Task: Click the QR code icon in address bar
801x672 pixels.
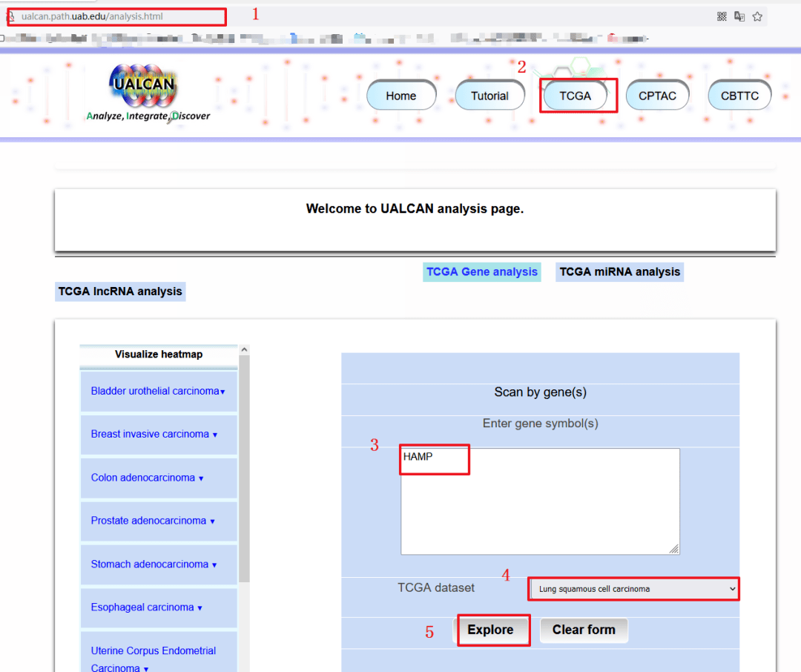Action: pyautogui.click(x=722, y=16)
